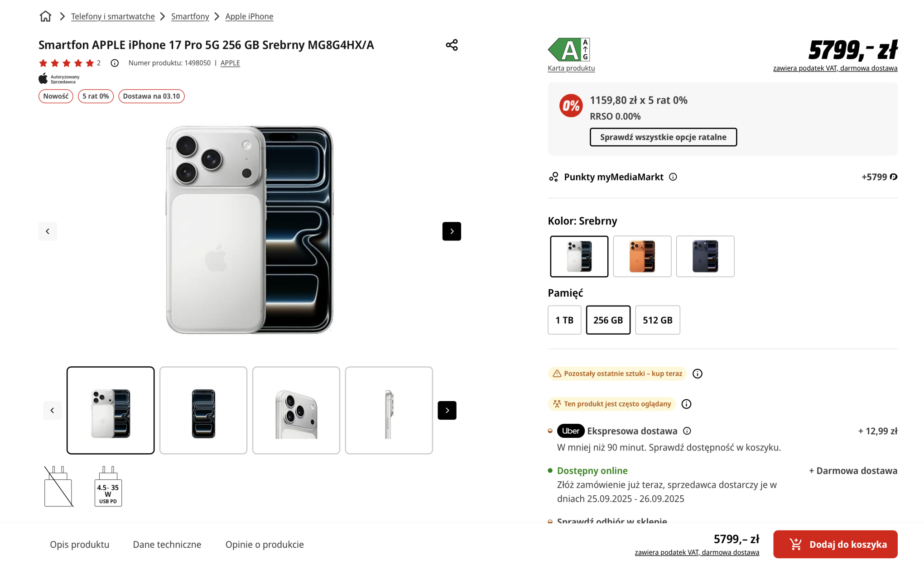Open 'Sprawdź wszystkie opcje ratalne'
924x565 pixels.
663,137
